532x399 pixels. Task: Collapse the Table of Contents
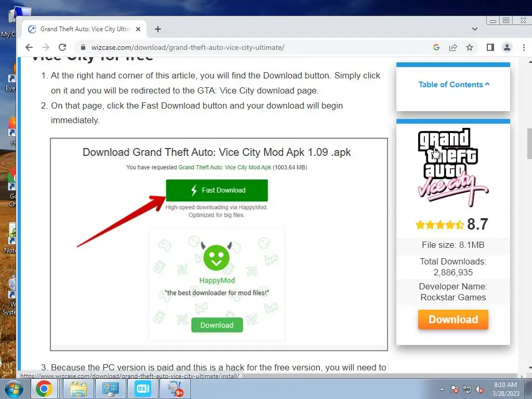click(x=454, y=85)
